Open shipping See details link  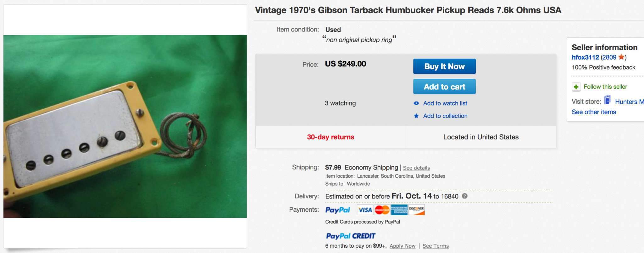tap(416, 168)
